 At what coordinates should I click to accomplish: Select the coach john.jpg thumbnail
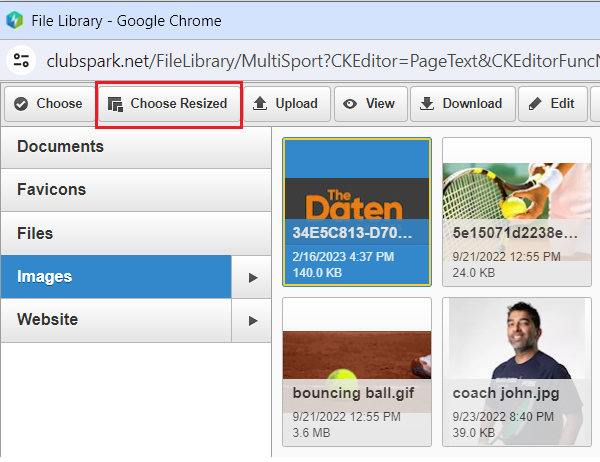click(x=516, y=371)
